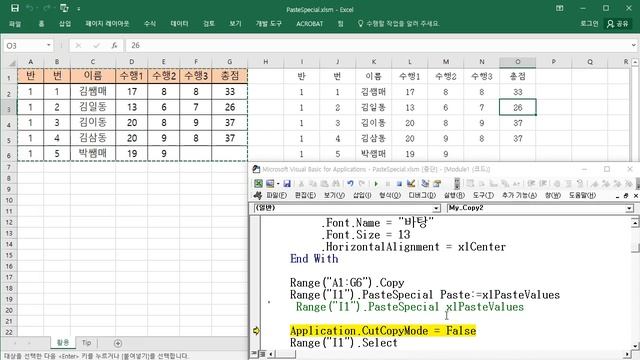The width and height of the screenshot is (640, 360).
Task: Select column D header
Action: pos(131,62)
